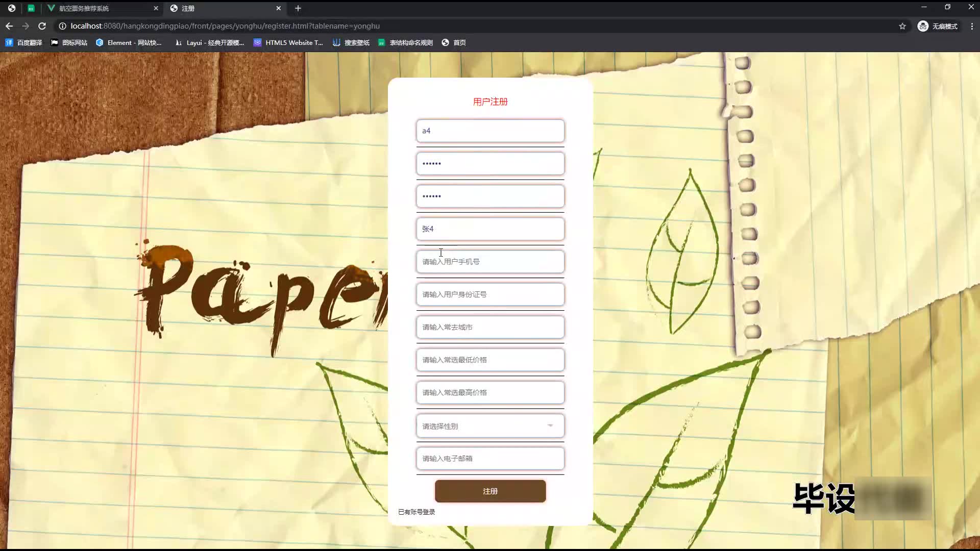The width and height of the screenshot is (980, 551).
Task: Open new tab with plus button
Action: pyautogui.click(x=298, y=8)
